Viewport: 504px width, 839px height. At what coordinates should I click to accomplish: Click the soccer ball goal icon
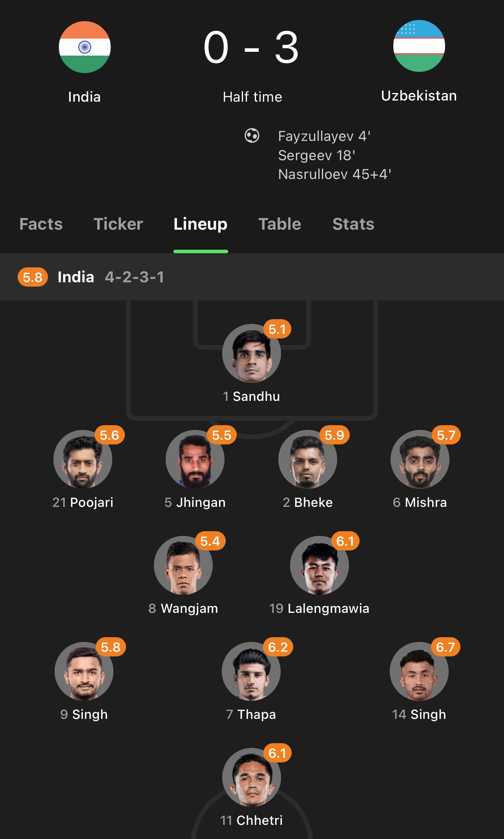coord(252,136)
